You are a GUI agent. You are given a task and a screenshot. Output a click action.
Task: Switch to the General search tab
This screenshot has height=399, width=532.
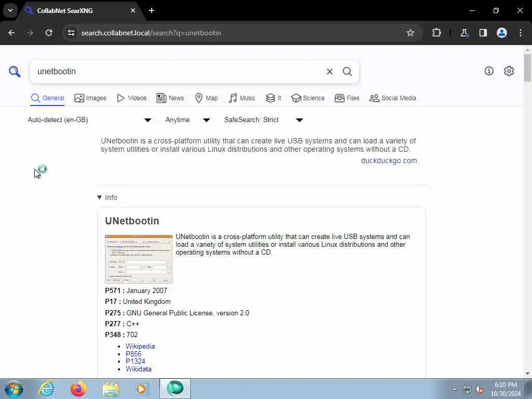(47, 98)
